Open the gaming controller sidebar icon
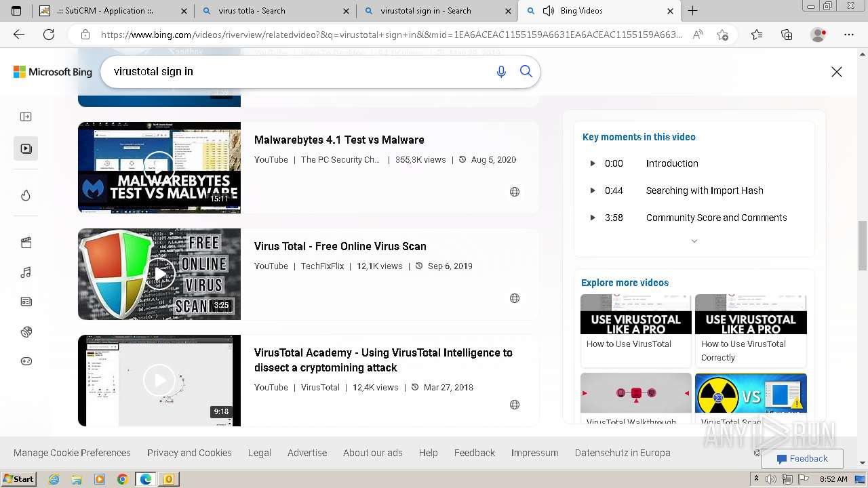Image resolution: width=868 pixels, height=488 pixels. pyautogui.click(x=26, y=361)
